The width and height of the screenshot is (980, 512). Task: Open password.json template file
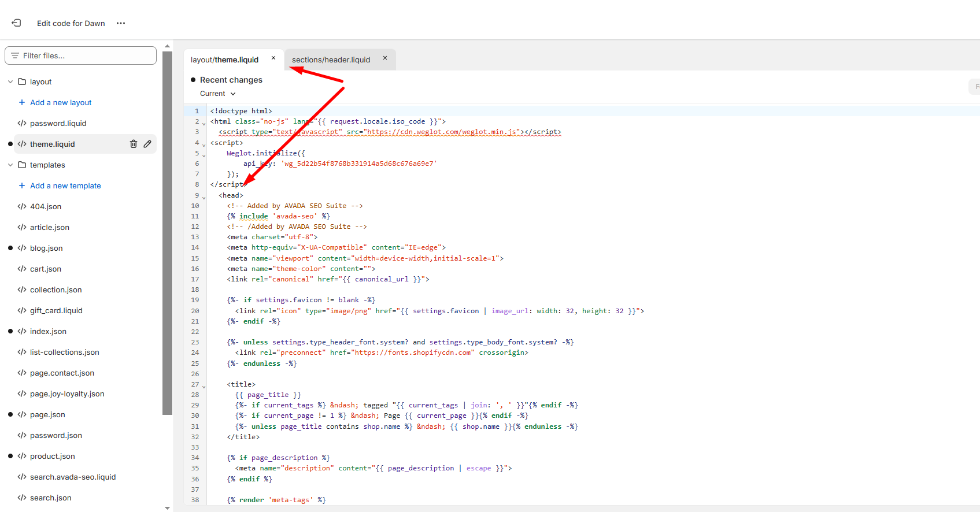pyautogui.click(x=56, y=435)
